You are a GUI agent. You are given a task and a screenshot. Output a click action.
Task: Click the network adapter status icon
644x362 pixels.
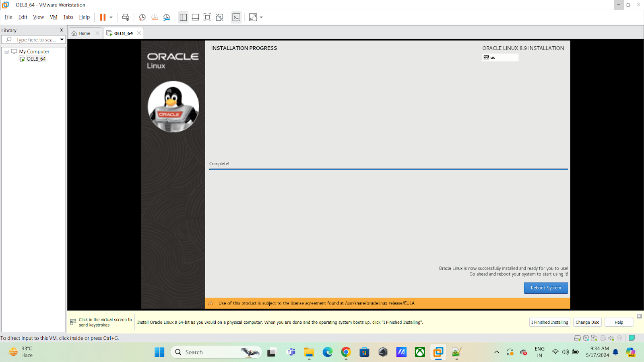coord(594,338)
